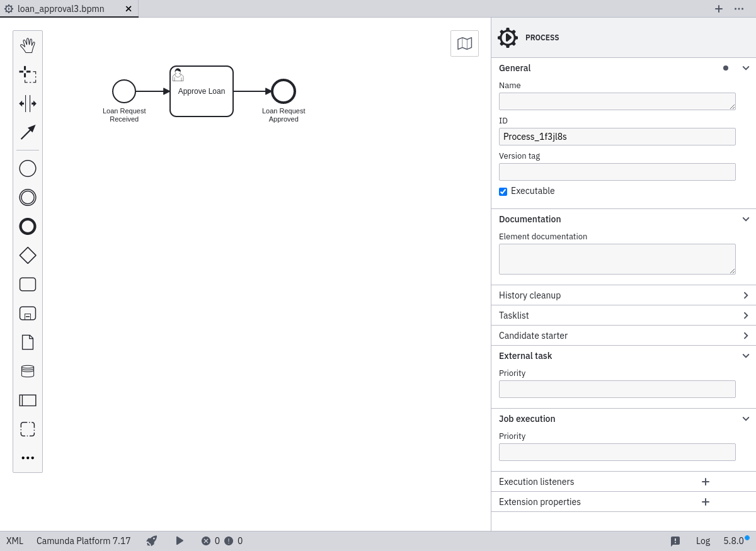The width and height of the screenshot is (756, 551).
Task: Create an expanded subprocess from the palette
Action: pyautogui.click(x=28, y=313)
